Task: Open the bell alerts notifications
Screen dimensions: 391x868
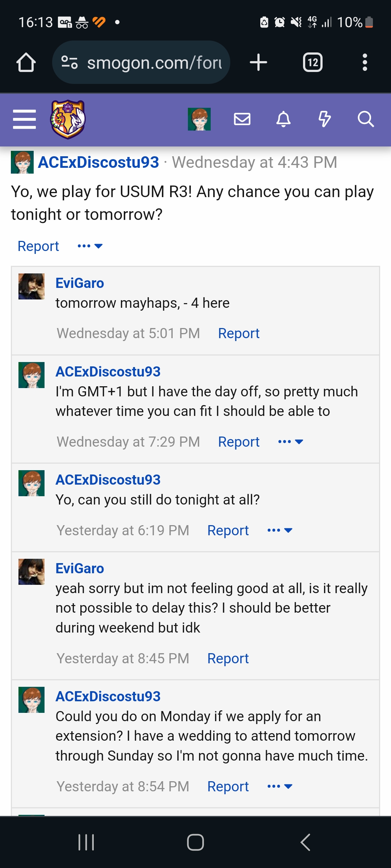Action: [283, 119]
